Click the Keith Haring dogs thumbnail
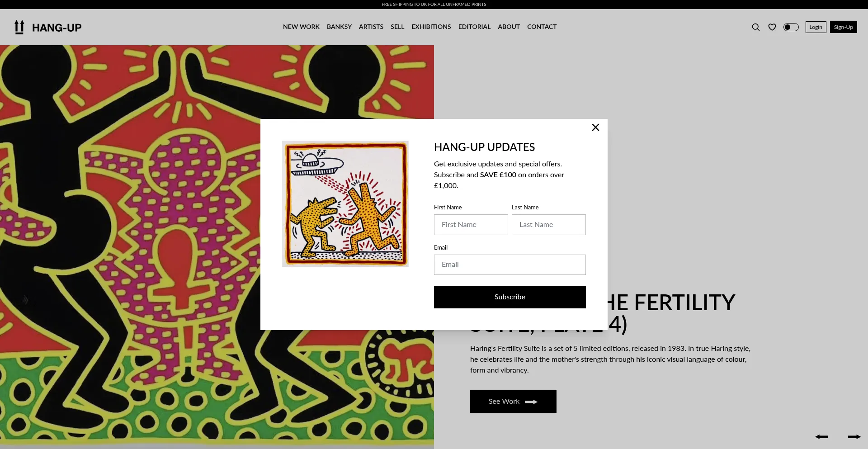Viewport: 868px width, 449px height. 345,204
